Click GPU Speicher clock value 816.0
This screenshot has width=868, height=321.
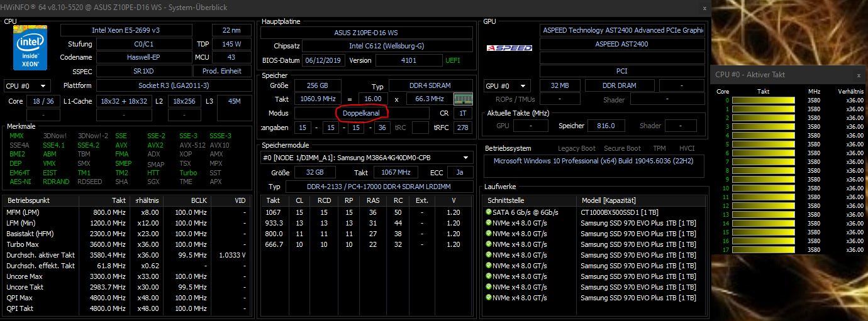[606, 126]
